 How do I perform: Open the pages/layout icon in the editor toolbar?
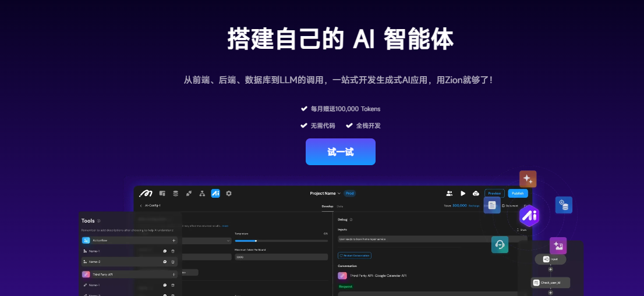tap(162, 193)
